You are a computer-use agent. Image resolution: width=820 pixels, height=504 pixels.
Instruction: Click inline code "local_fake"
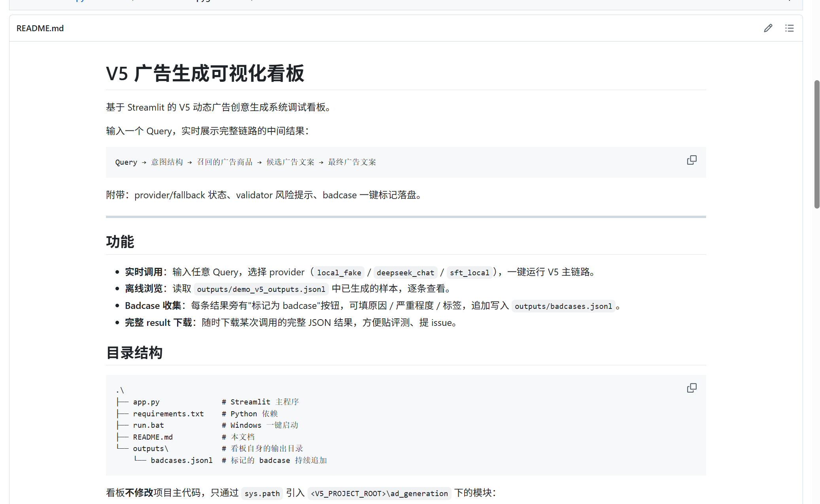[x=339, y=273]
